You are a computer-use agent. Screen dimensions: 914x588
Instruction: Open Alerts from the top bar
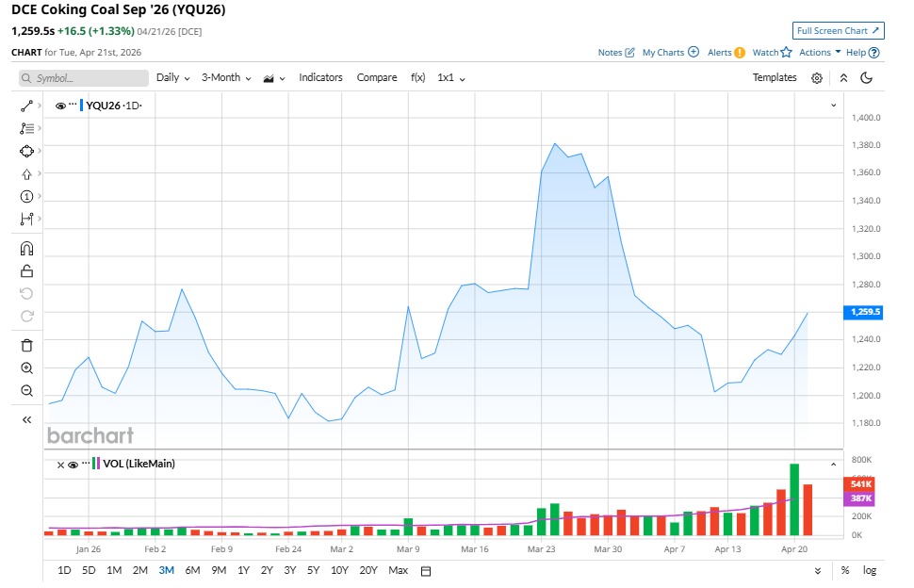click(x=718, y=52)
